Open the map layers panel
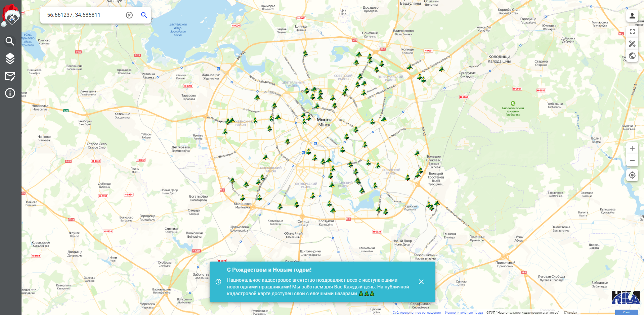The height and width of the screenshot is (315, 644). pyautogui.click(x=10, y=59)
